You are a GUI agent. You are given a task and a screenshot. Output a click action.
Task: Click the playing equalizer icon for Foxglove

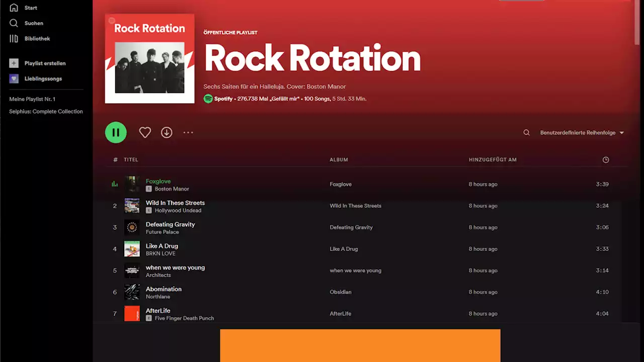[x=115, y=184]
